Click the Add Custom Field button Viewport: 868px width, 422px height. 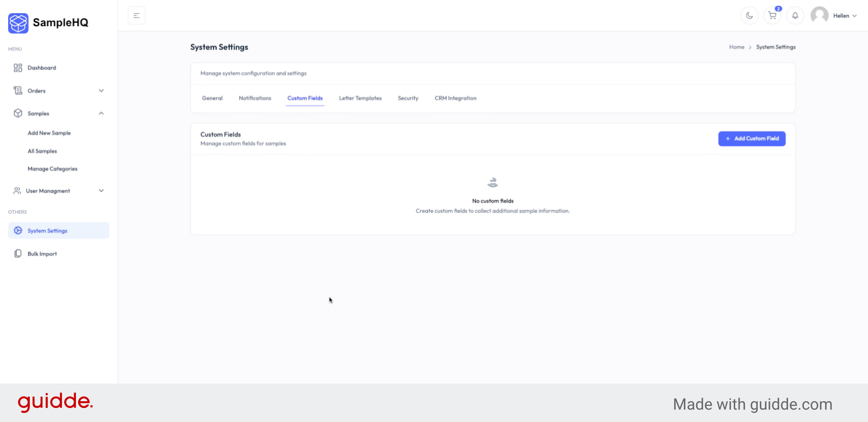click(751, 138)
